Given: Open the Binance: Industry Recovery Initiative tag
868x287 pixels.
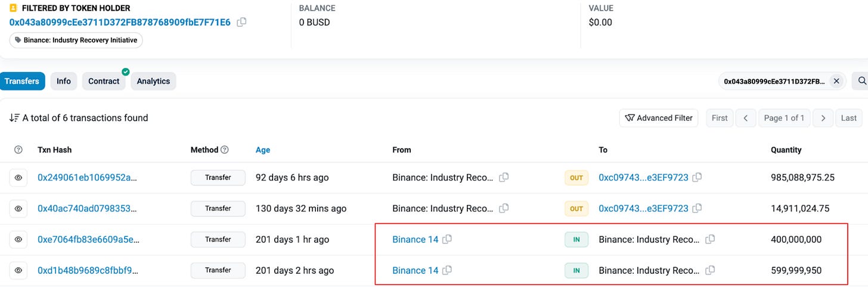Looking at the screenshot, I should [x=76, y=40].
